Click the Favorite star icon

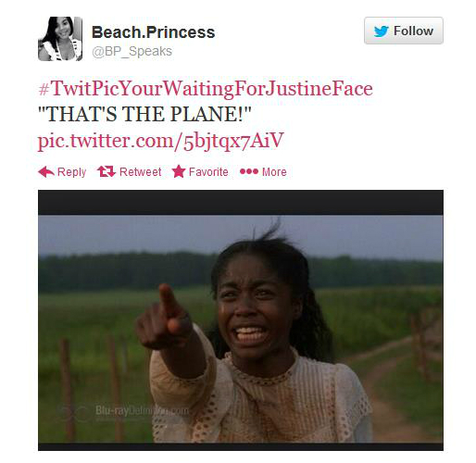(x=179, y=171)
